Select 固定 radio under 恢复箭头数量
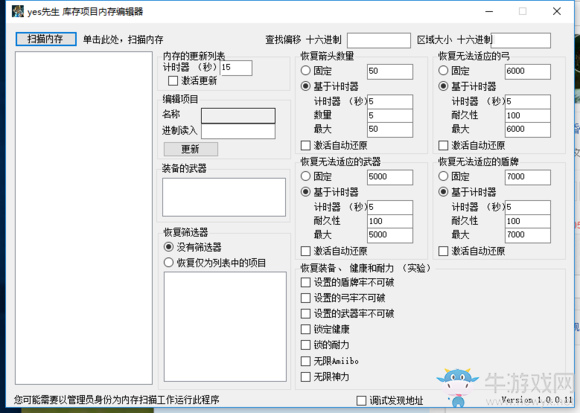 tap(305, 70)
